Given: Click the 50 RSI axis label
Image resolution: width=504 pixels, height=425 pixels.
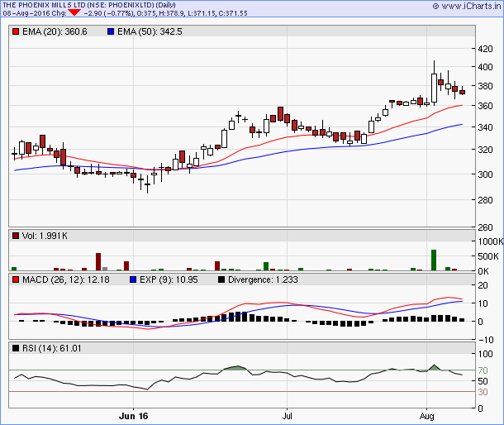Looking at the screenshot, I should point(483,381).
